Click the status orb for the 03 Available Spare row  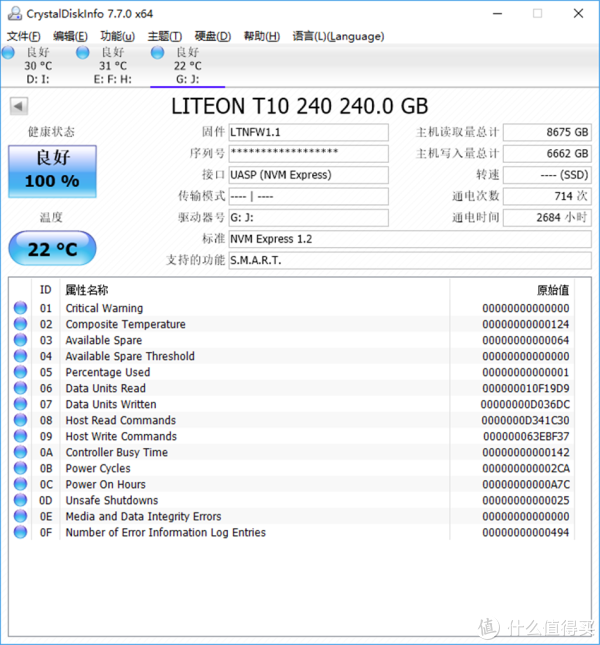(21, 340)
